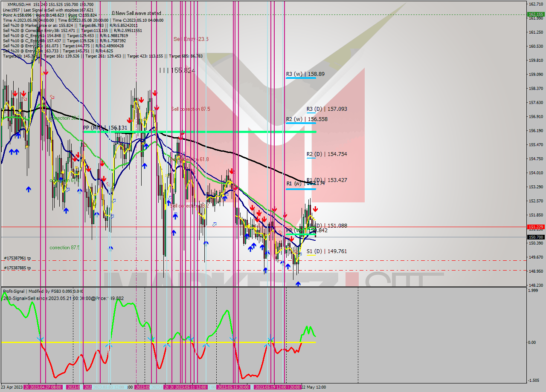Select the 'Target100: 145.751' targets line
The height and width of the screenshot is (392, 546).
[102, 56]
